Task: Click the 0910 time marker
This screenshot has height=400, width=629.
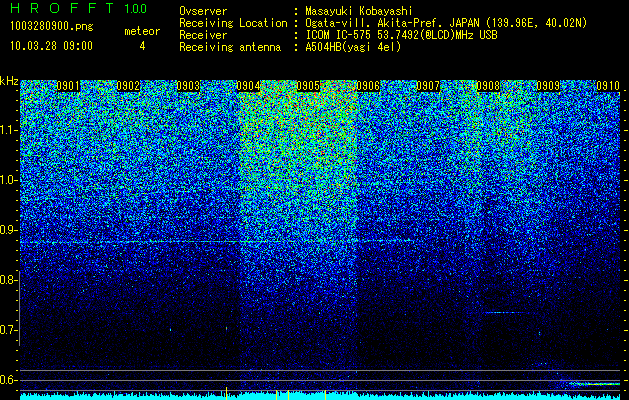Action: click(608, 86)
